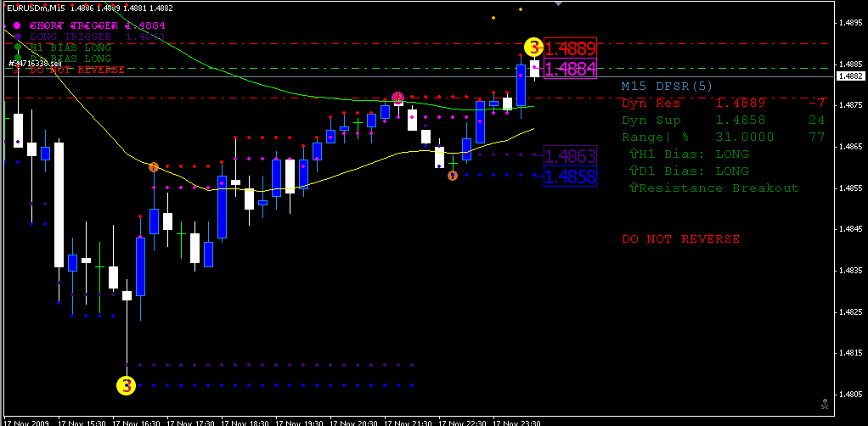Click the 1.4825 price axis label
Image resolution: width=868 pixels, height=426 pixels.
coord(851,312)
